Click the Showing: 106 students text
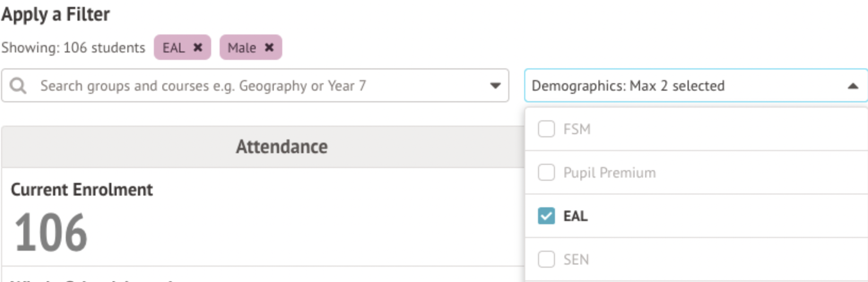Viewport: 868px width, 282px height. point(73,48)
